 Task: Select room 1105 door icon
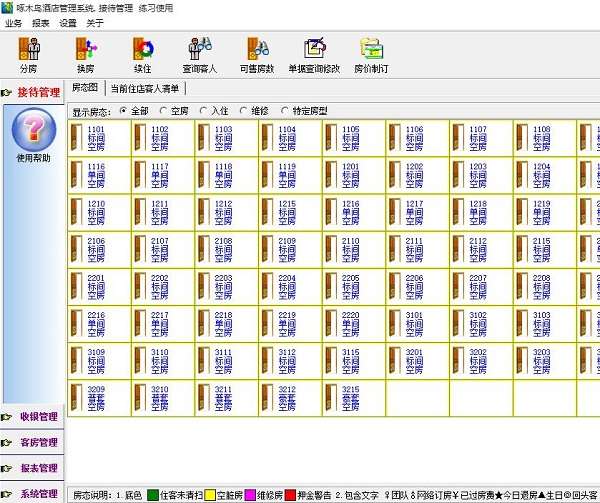tap(331, 137)
